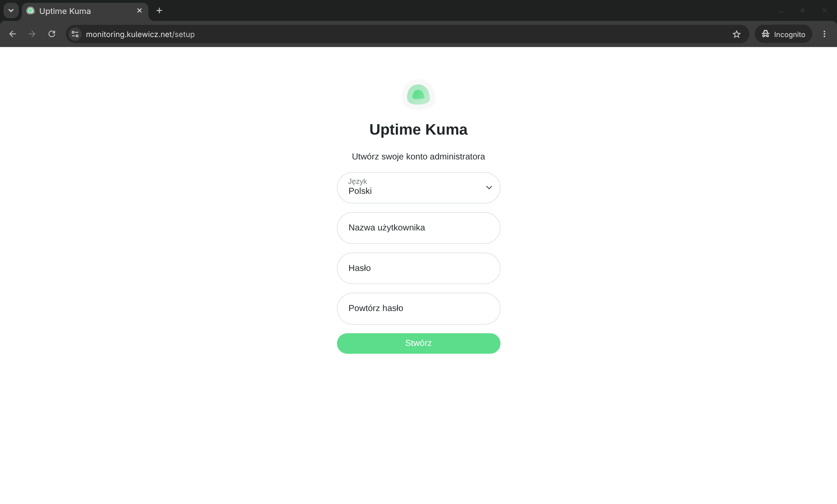Click the Uptime Kuma logo icon

pos(418,95)
